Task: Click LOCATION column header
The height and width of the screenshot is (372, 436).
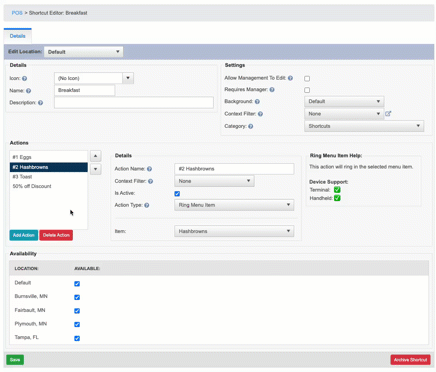Action: [x=26, y=268]
